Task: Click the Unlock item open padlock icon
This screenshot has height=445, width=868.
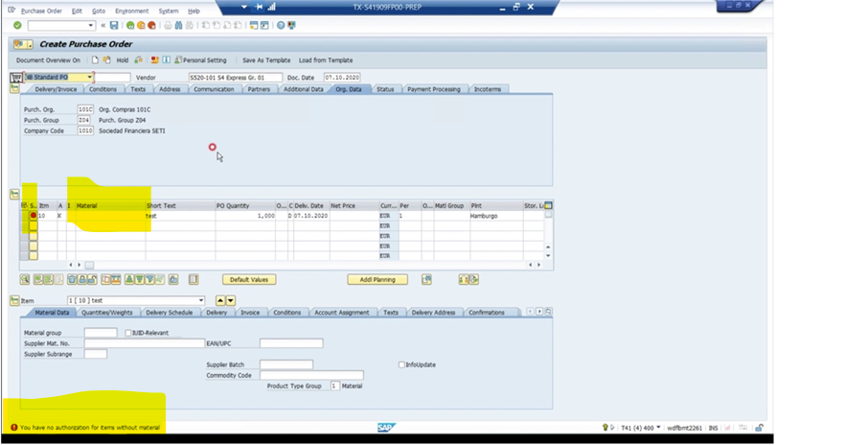Action: 92,280
